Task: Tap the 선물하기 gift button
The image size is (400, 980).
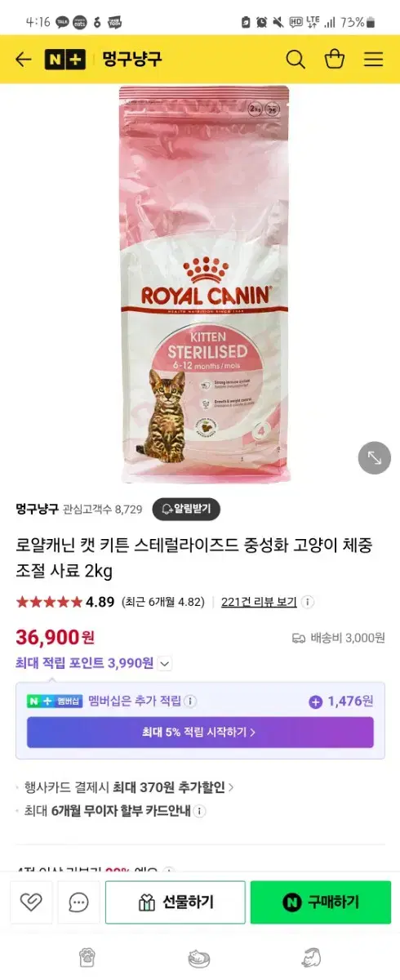Action: (176, 902)
